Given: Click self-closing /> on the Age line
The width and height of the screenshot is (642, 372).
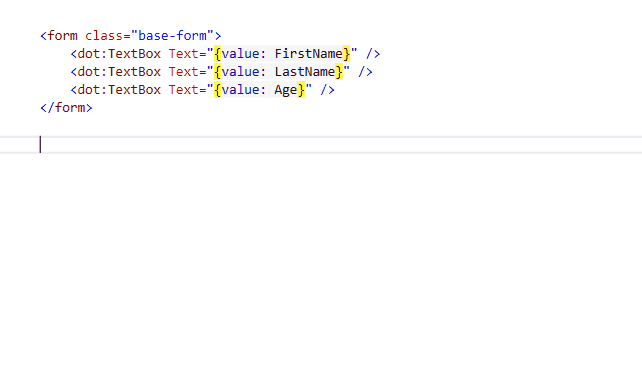Looking at the screenshot, I should (328, 90).
